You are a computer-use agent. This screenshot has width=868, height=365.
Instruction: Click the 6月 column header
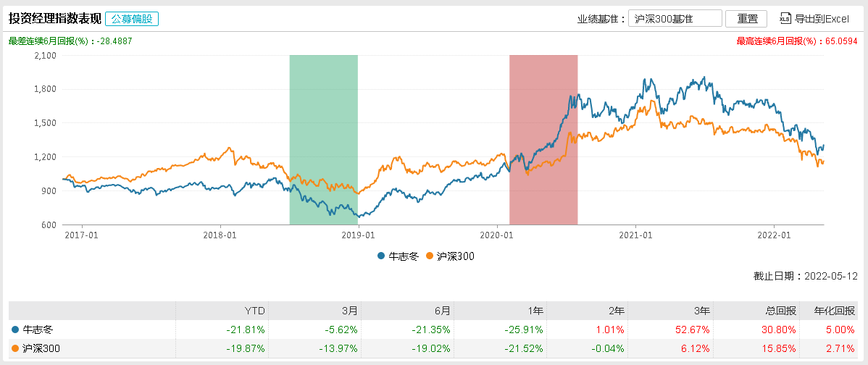442,310
